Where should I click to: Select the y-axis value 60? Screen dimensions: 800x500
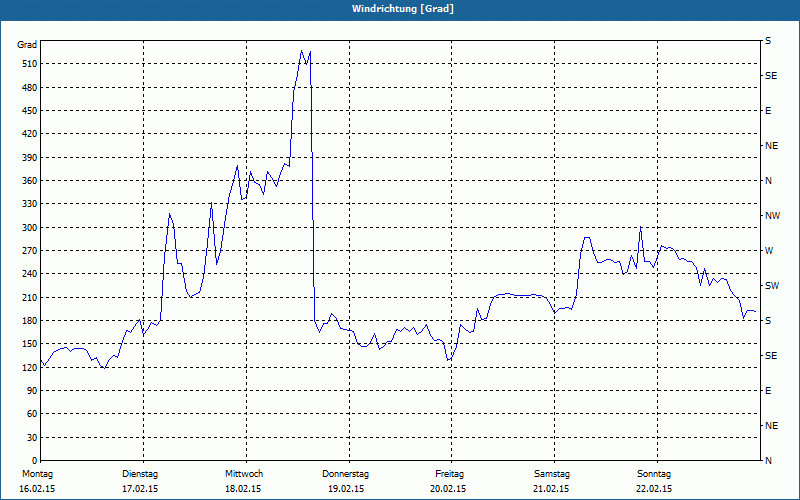[x=32, y=414]
